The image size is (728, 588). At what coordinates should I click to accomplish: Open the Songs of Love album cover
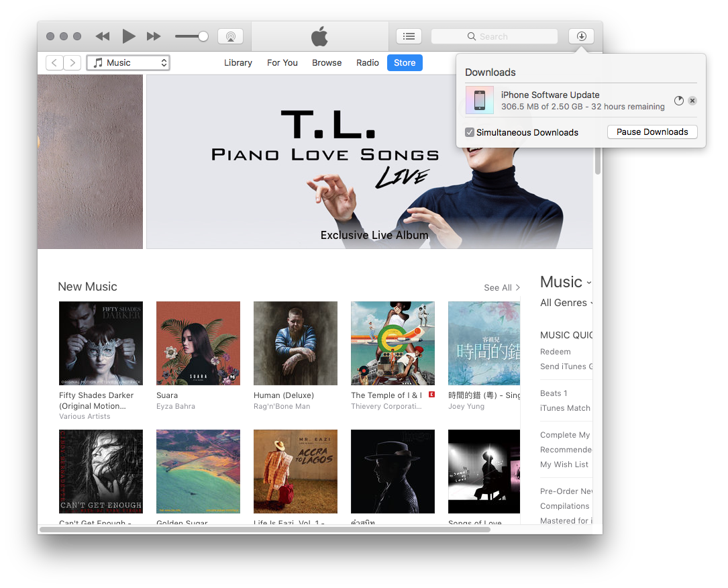tap(484, 471)
